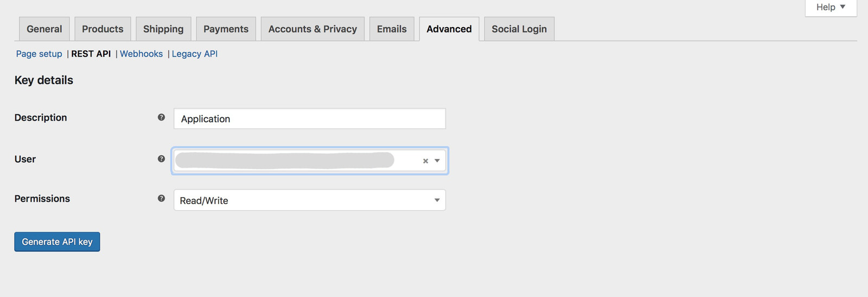The image size is (868, 297).
Task: Clear the selected user with the x icon
Action: [x=425, y=161]
